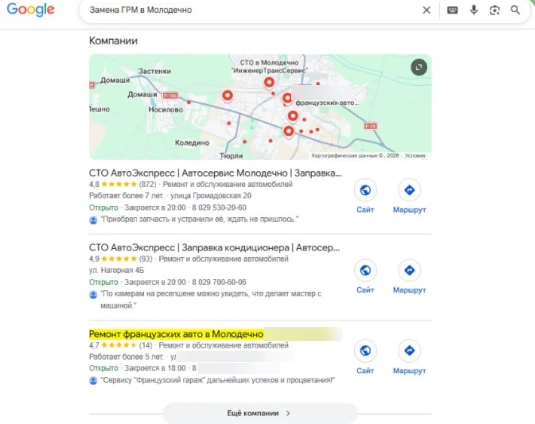
Task: Click 'Ещё компании' button
Action: click(260, 413)
